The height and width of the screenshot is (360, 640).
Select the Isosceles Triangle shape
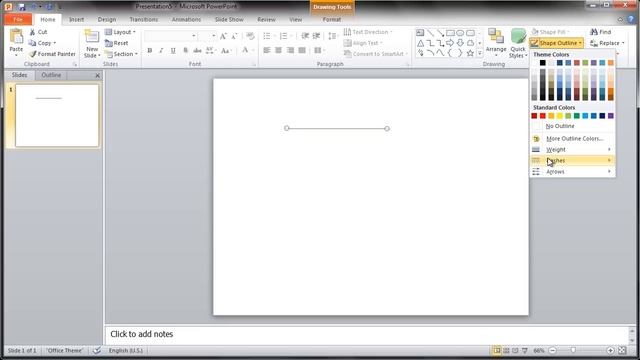(420, 43)
